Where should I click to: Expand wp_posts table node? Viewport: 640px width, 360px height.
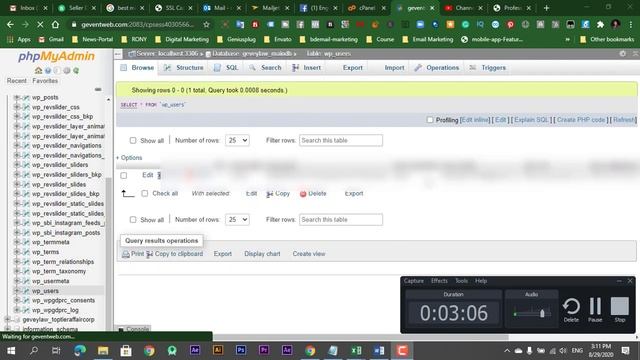[17, 97]
